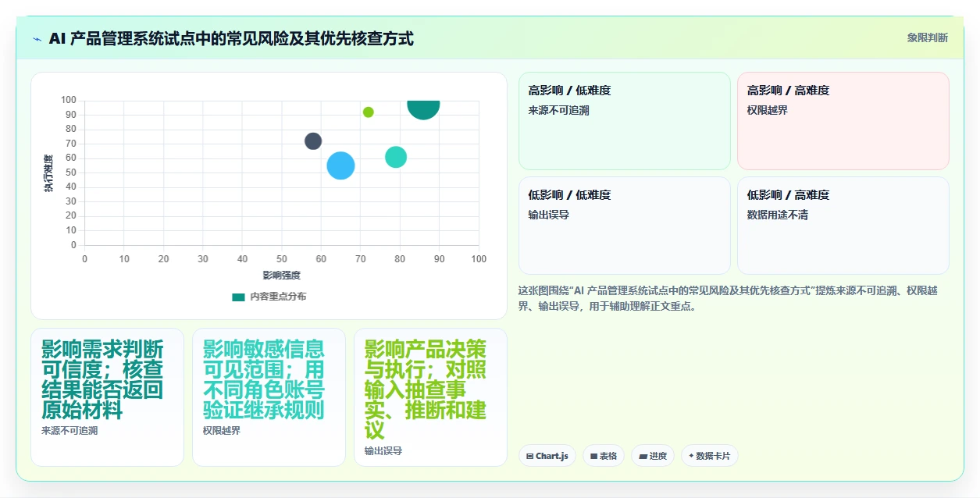Click the diamond icon in 数据卡片 tag
The width and height of the screenshot is (980, 498).
tap(691, 455)
